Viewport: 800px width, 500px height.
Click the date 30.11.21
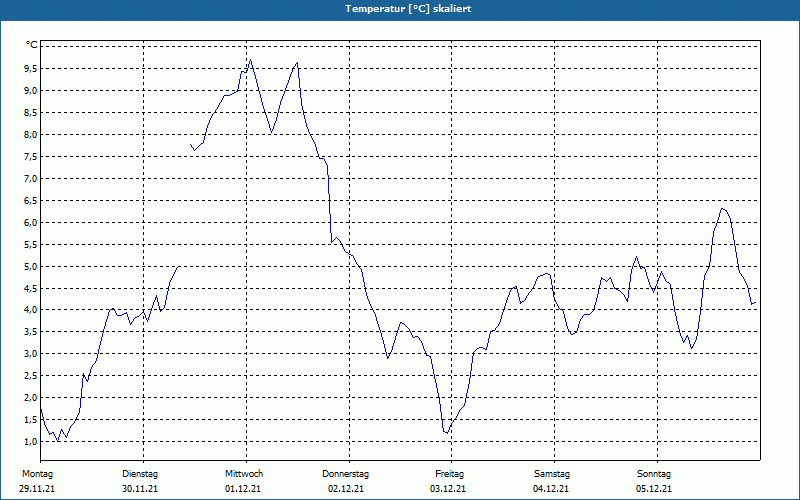[x=140, y=489]
